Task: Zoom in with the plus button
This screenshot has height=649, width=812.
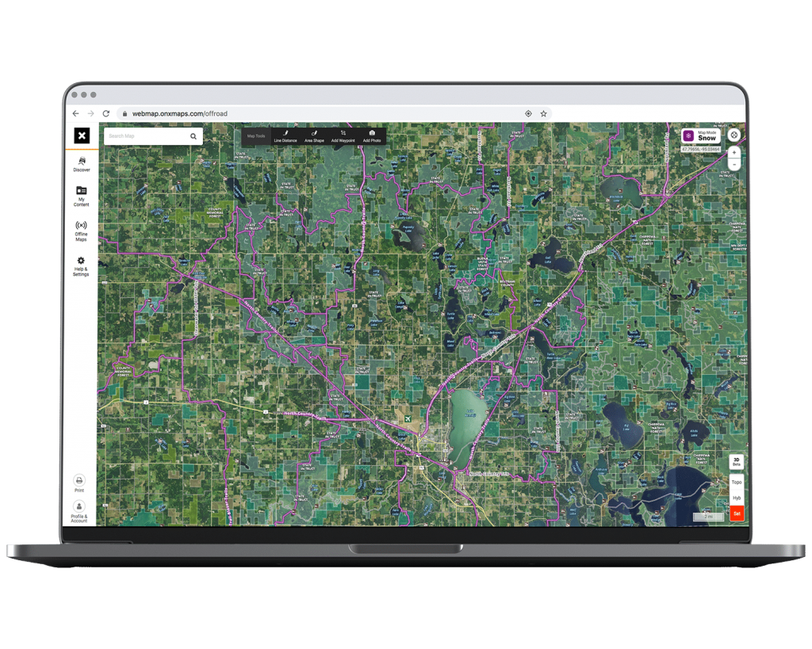Action: (x=734, y=152)
